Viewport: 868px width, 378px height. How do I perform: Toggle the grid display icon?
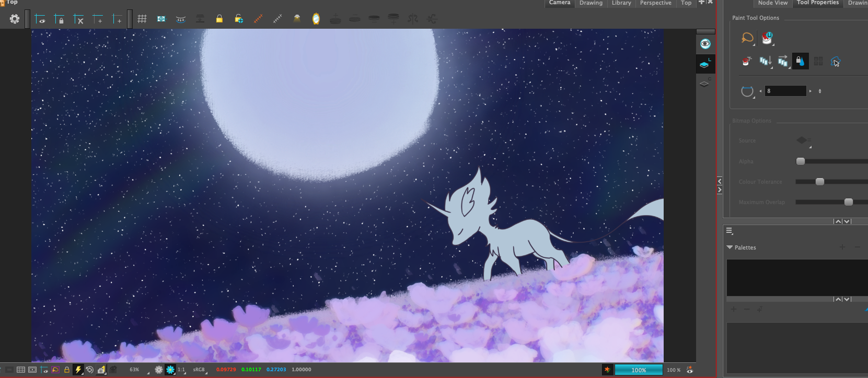click(142, 19)
